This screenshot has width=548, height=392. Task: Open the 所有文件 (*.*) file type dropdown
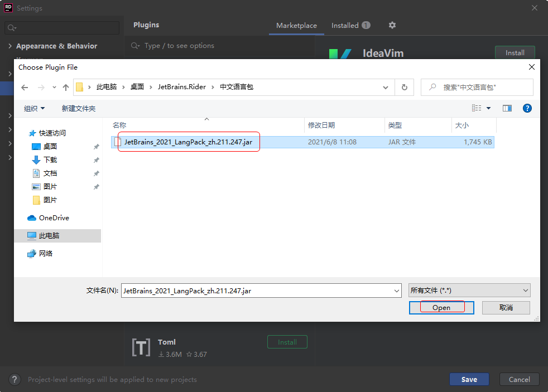(x=469, y=291)
